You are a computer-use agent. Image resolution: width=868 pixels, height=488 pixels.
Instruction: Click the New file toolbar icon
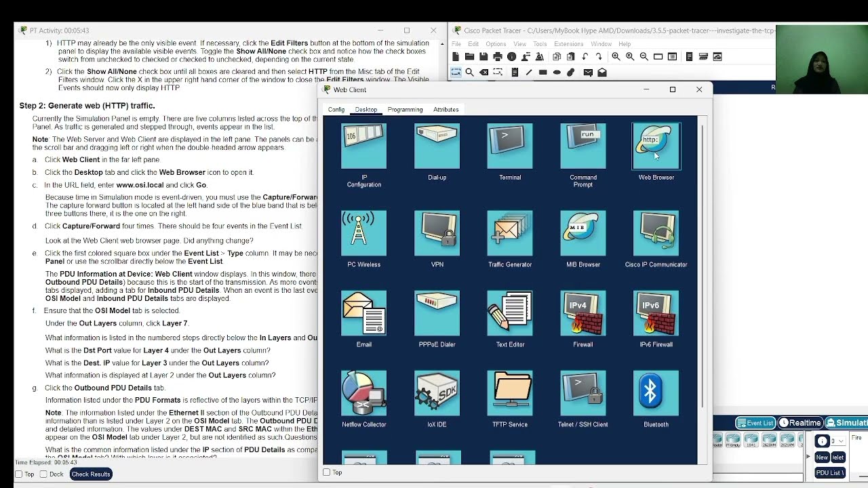[456, 57]
